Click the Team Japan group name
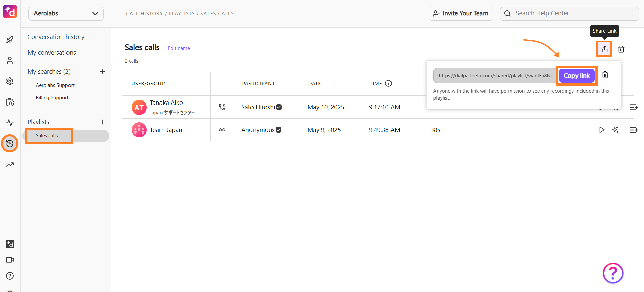Image resolution: width=644 pixels, height=292 pixels. 166,130
